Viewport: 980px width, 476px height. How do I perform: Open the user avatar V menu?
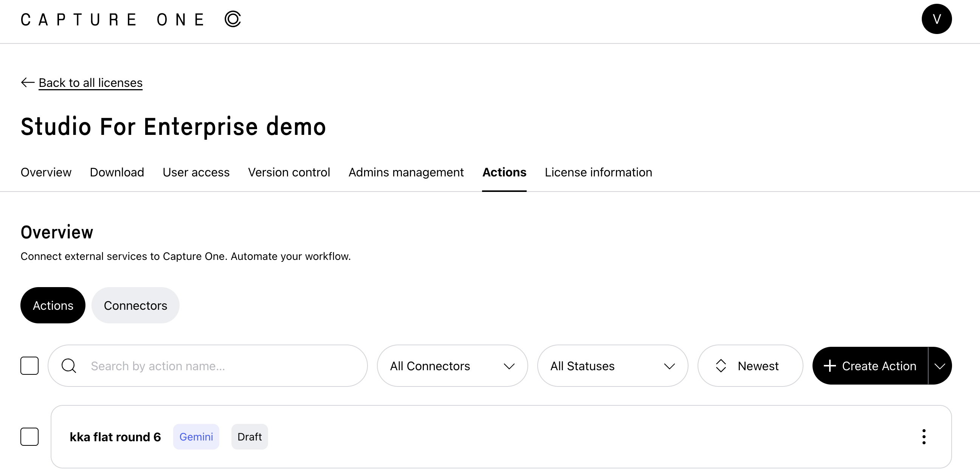[936, 19]
